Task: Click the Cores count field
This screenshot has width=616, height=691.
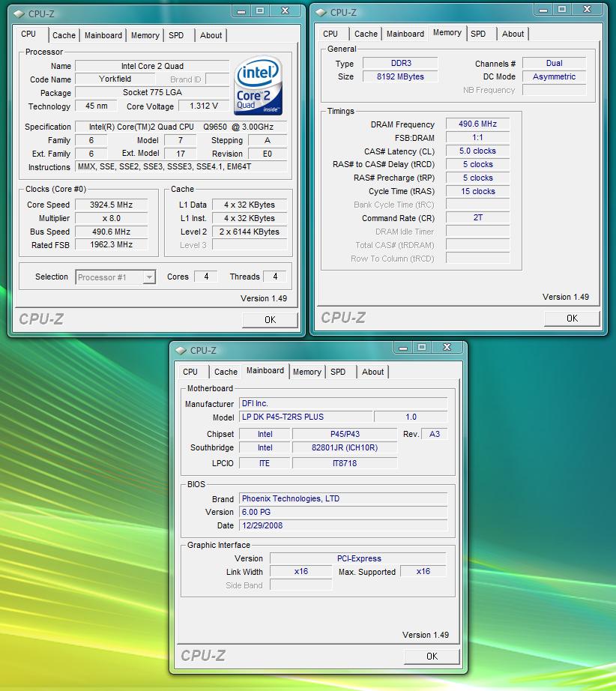Action: coord(206,277)
